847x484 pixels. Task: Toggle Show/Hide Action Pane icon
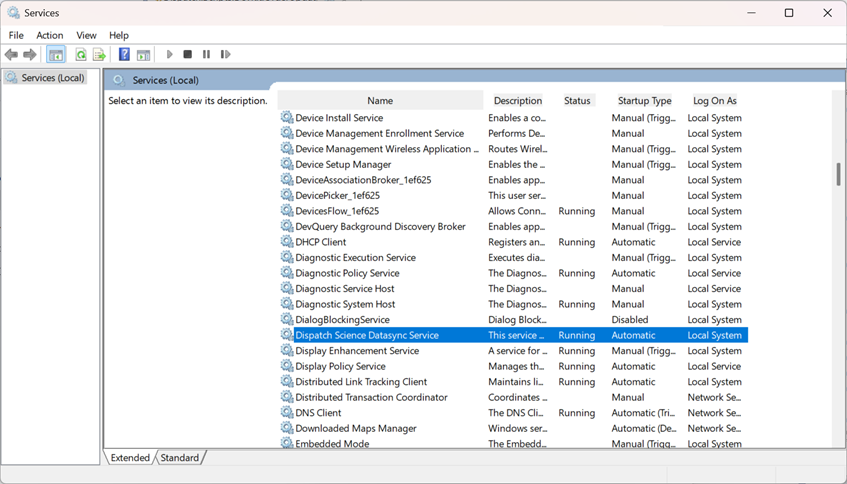[143, 54]
